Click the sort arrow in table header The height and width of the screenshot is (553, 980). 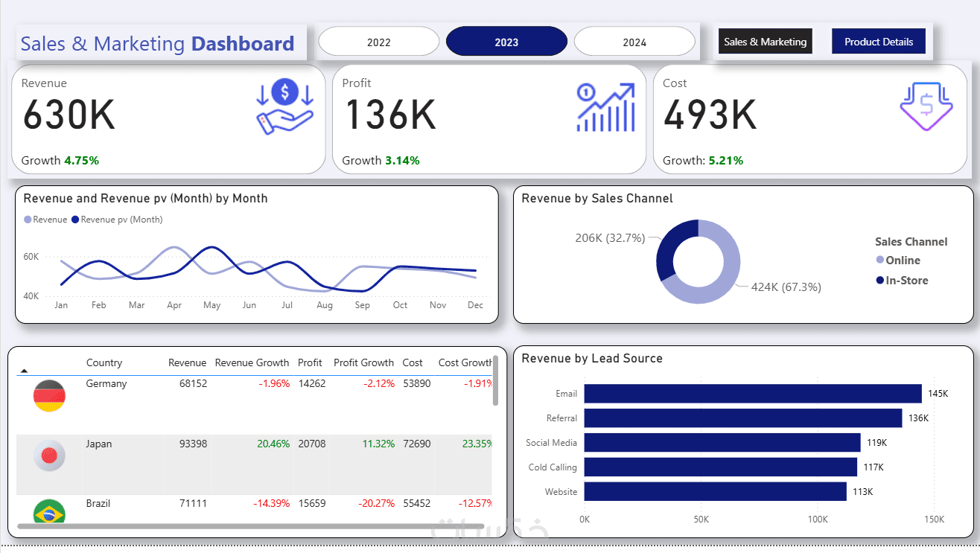[24, 370]
